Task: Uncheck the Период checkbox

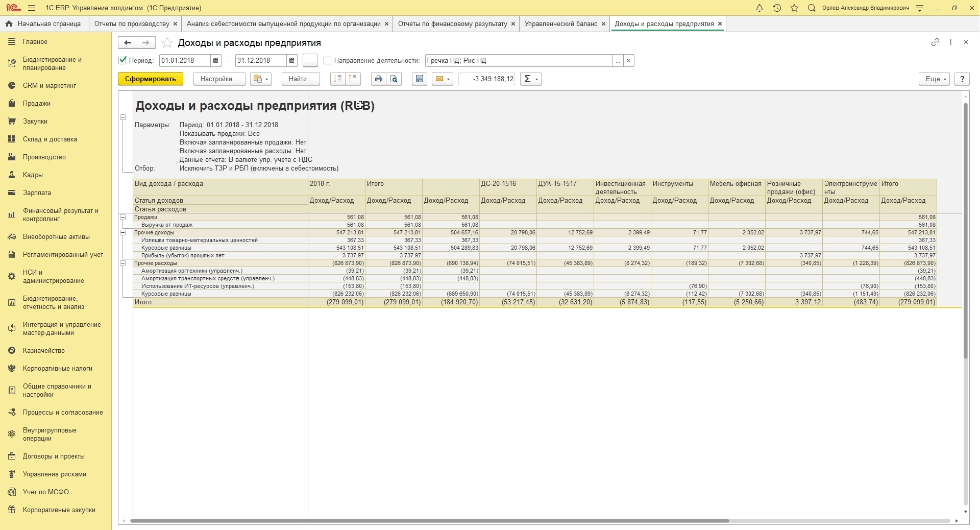Action: coord(122,60)
